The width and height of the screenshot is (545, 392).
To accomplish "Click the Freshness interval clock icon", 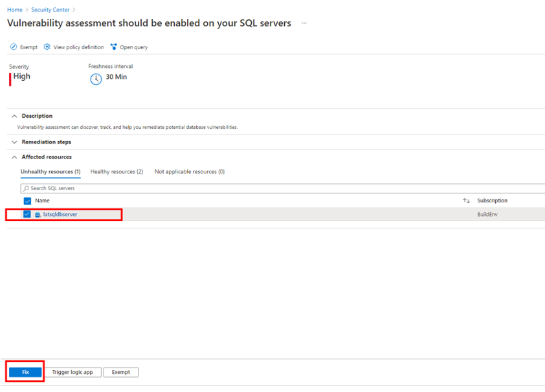I will 96,79.
